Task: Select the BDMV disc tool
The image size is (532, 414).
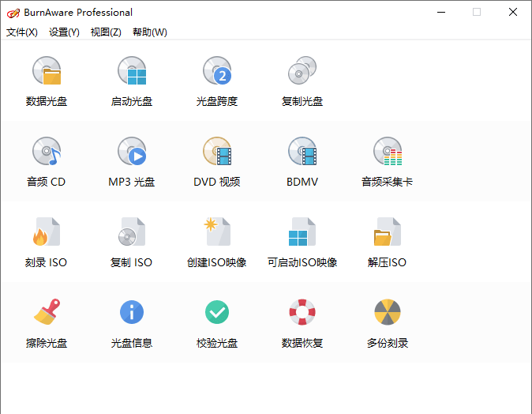Action: 302,162
